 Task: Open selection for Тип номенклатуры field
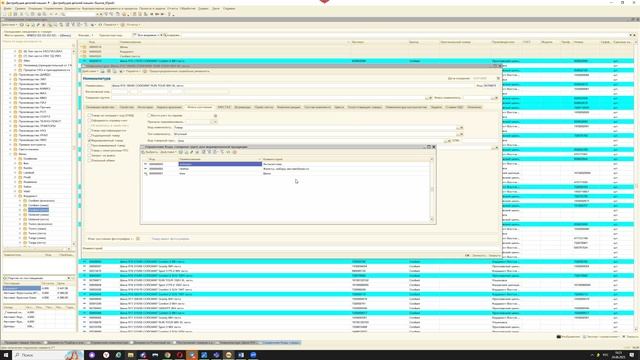[458, 134]
